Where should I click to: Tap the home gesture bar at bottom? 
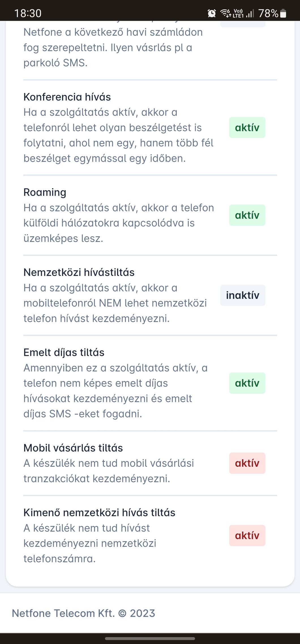150,639
